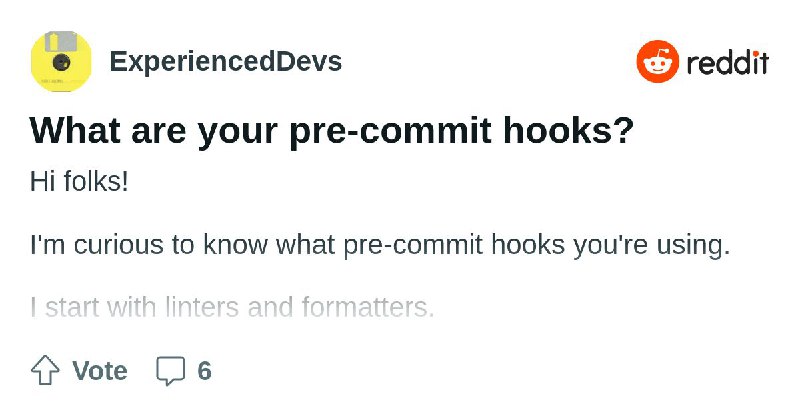The height and width of the screenshot is (420, 800).
Task: Click the comment count number 6
Action: 204,371
